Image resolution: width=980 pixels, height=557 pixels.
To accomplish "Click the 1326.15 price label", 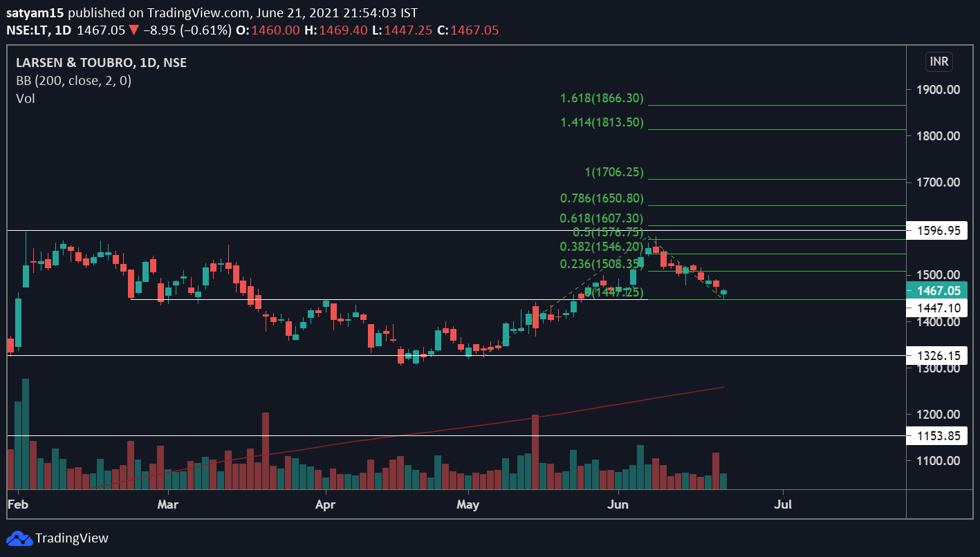I will point(937,355).
